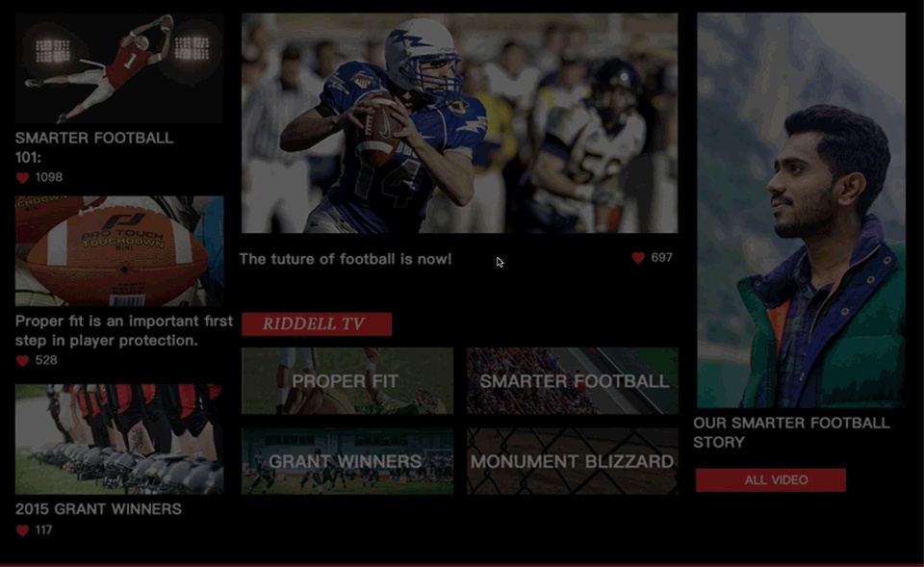Image resolution: width=924 pixels, height=567 pixels.
Task: Click The future of football is now caption
Action: [346, 259]
